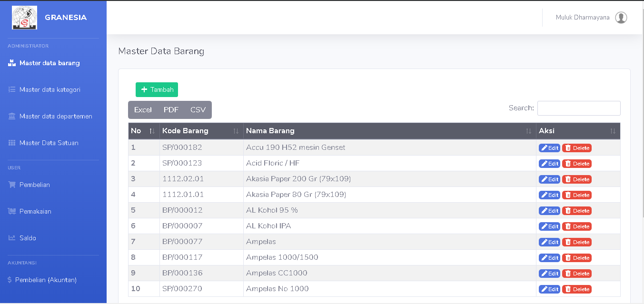The image size is (644, 304).
Task: Click the boxes icon beside Master data barang
Action: [x=12, y=63]
